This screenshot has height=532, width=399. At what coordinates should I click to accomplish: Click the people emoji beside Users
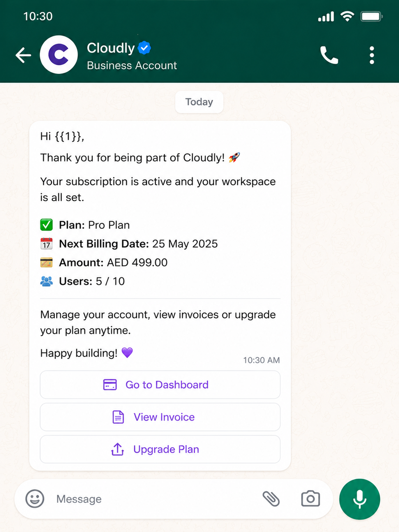pyautogui.click(x=46, y=281)
